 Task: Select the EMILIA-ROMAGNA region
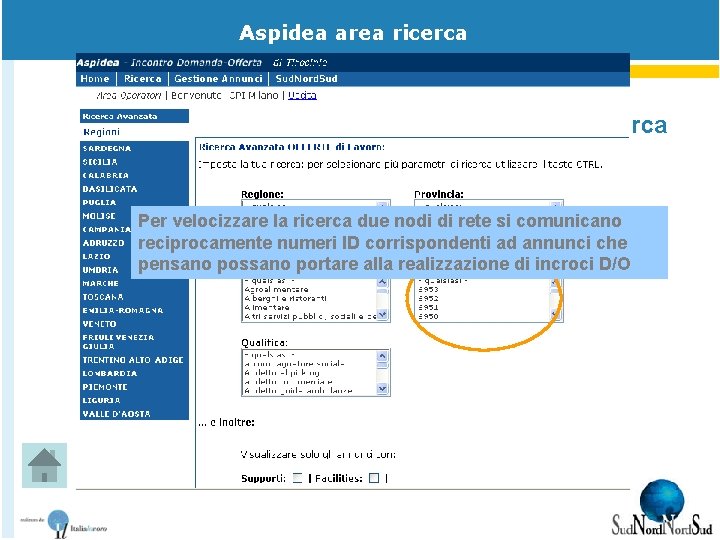123,310
